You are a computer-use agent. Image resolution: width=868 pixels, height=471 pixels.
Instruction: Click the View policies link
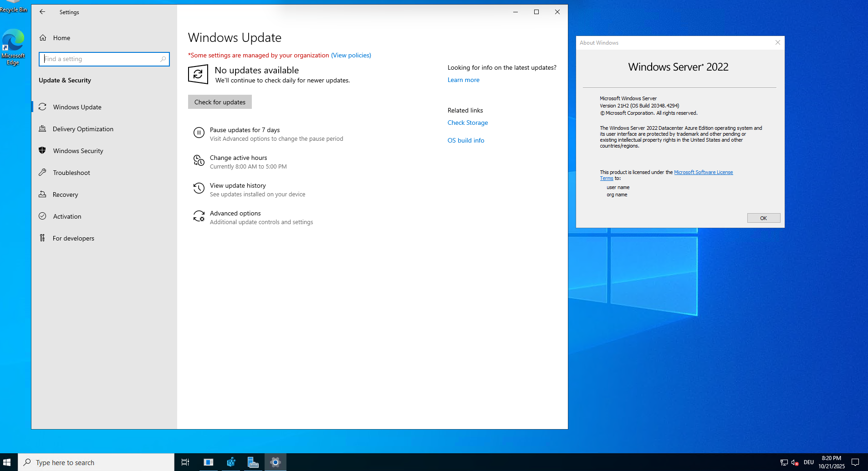351,55
